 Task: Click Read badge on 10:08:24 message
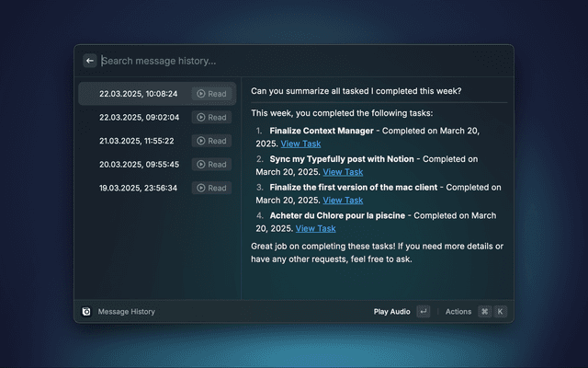click(211, 94)
